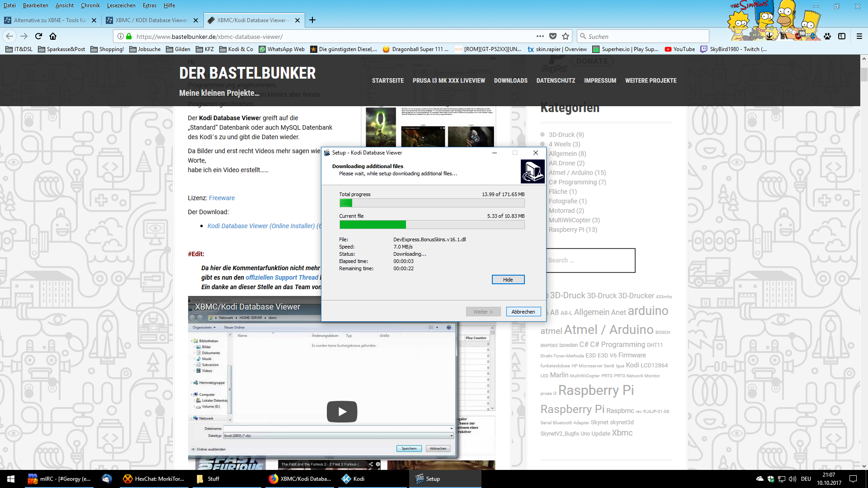Toggle the Firefox sidebar icon

tap(842, 36)
